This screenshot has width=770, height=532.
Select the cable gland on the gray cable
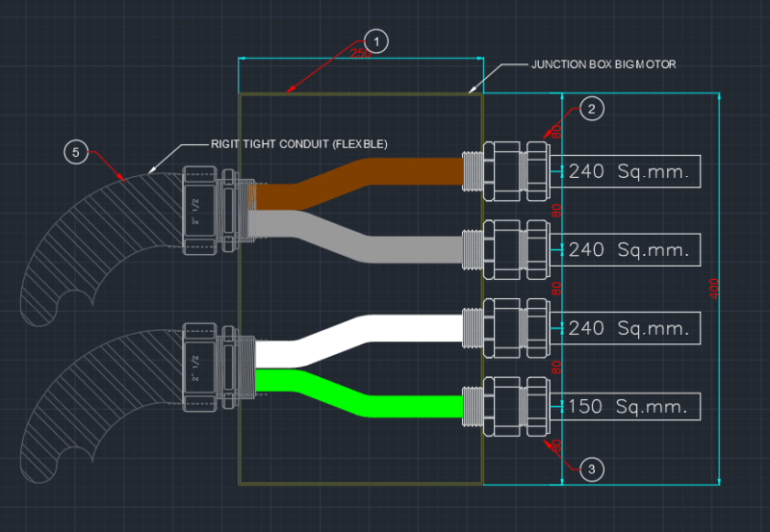click(506, 250)
